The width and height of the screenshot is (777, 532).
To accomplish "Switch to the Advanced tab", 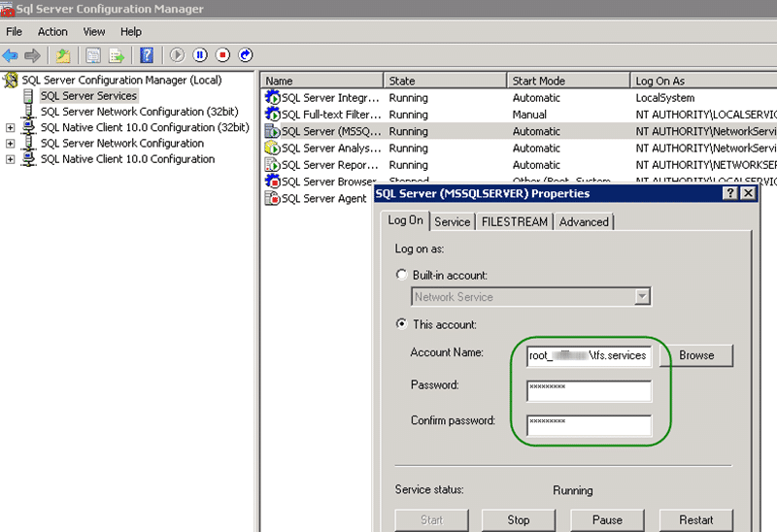I will tap(584, 222).
